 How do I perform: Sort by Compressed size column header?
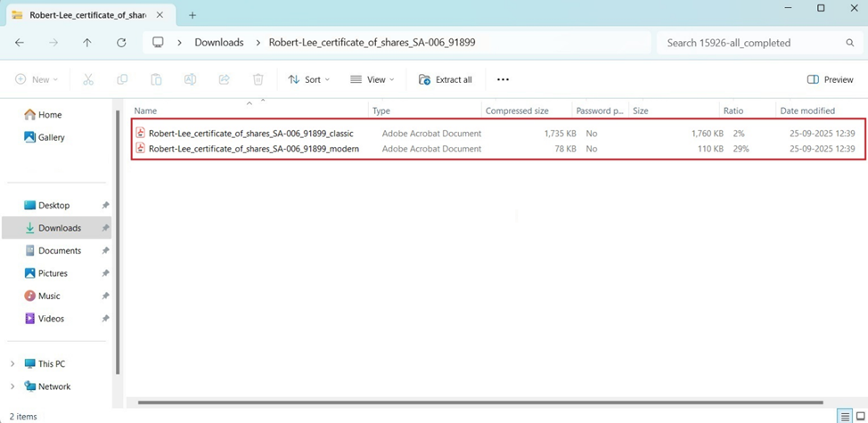point(517,110)
